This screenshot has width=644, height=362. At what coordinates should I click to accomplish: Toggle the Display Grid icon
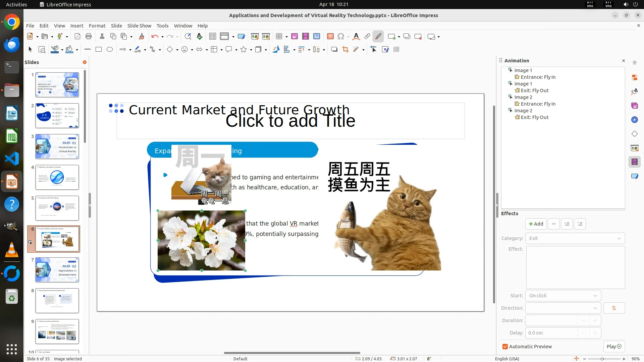212,37
